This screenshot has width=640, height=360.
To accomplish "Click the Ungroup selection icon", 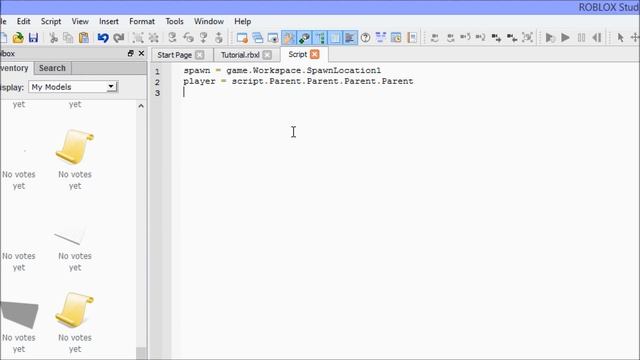I will tap(153, 38).
